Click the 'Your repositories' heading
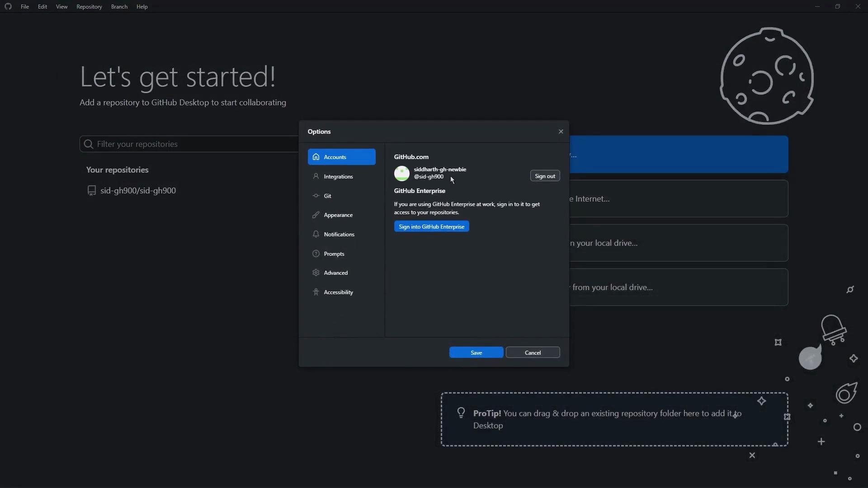 [x=117, y=169]
